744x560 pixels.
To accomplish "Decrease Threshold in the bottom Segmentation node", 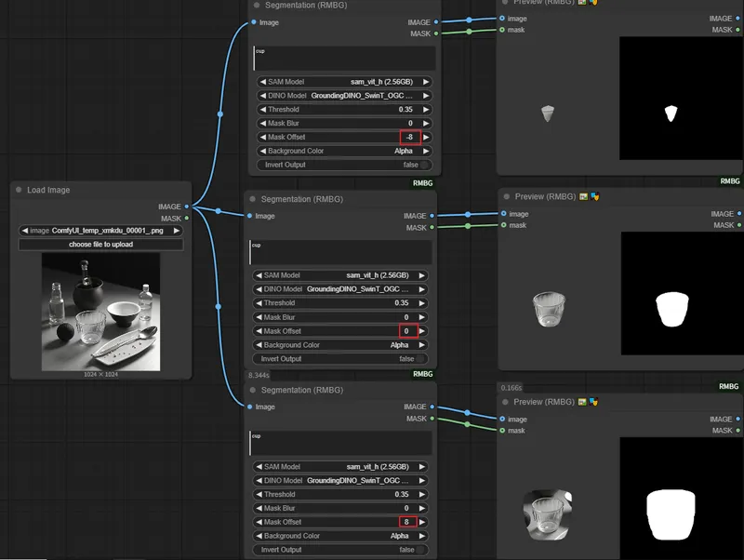I will click(x=259, y=495).
